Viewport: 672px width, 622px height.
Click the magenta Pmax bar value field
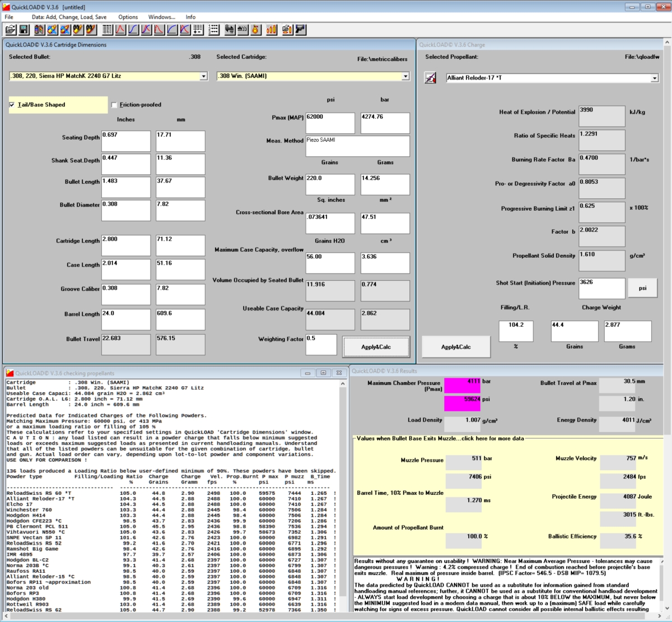point(463,386)
